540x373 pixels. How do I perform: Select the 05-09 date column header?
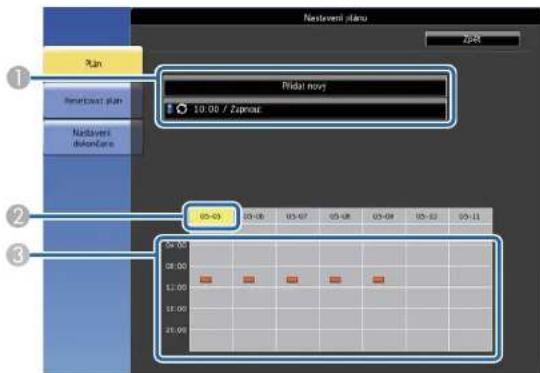pos(383,217)
